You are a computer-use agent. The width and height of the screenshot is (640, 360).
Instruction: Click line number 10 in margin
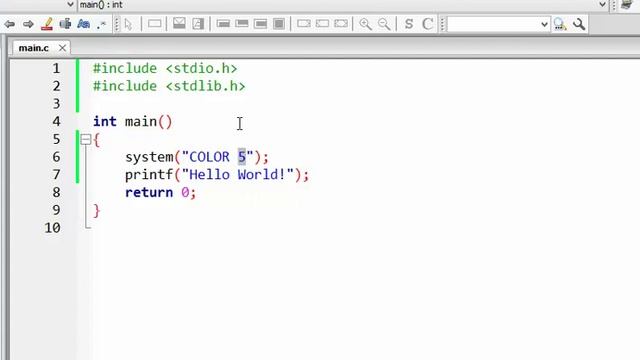(52, 227)
